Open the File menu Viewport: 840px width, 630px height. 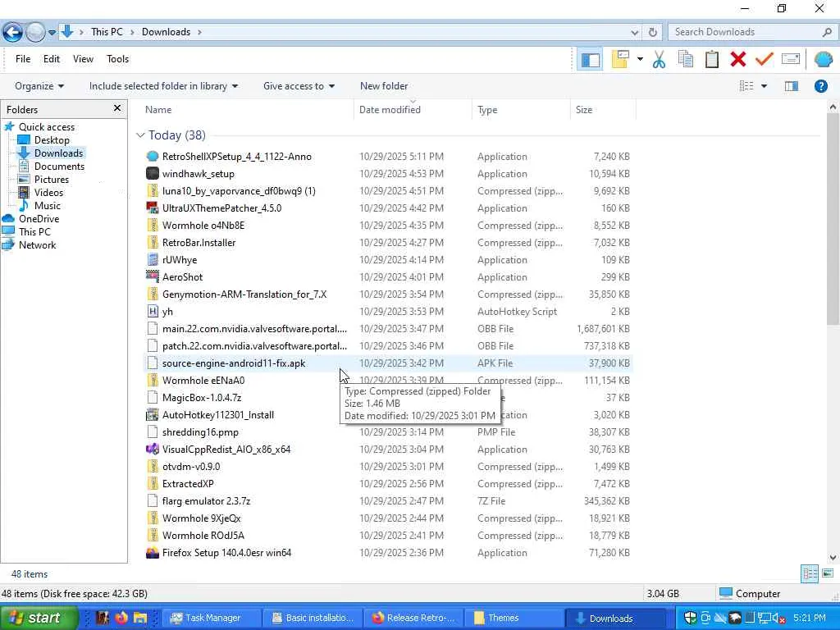[x=23, y=59]
